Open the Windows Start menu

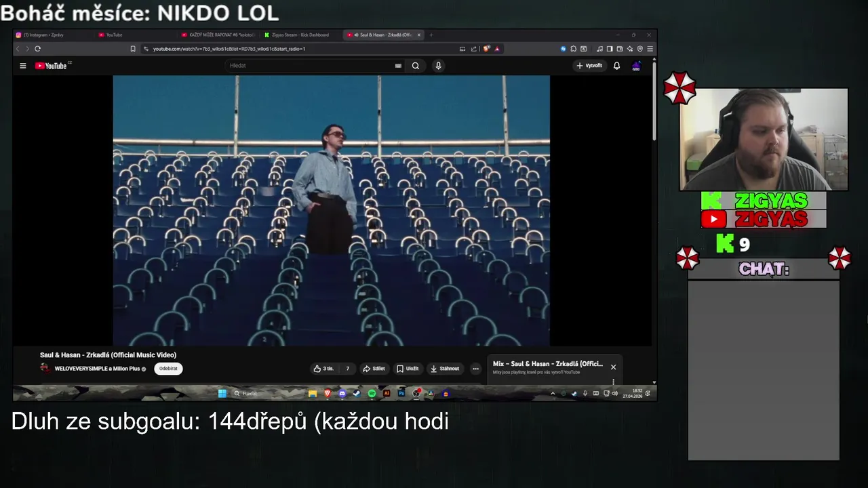[x=222, y=393]
